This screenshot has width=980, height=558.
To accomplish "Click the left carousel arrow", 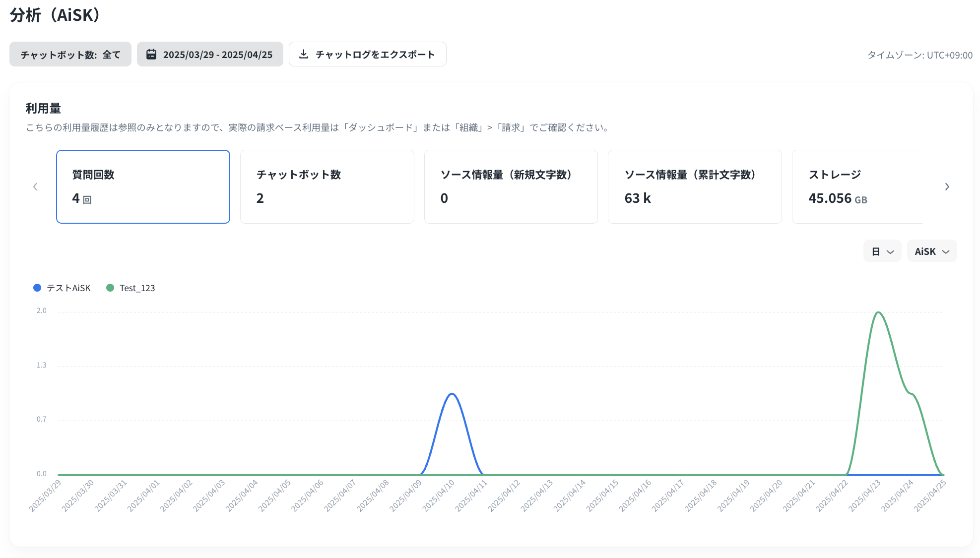I will tap(35, 186).
